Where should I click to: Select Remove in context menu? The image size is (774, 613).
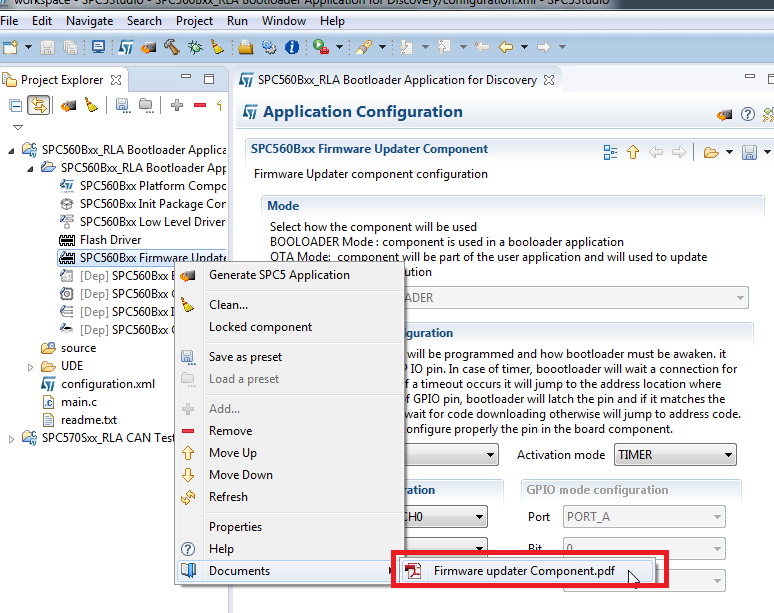click(231, 431)
